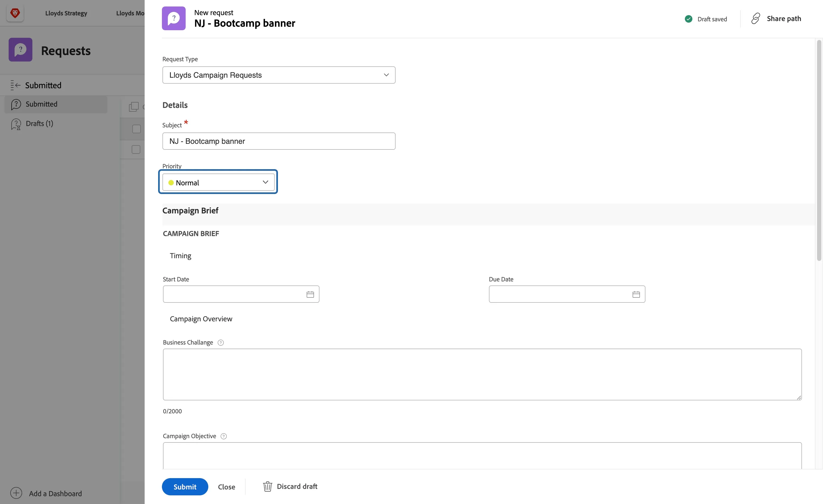The image size is (823, 504).
Task: Click the Due Date input field
Action: (567, 294)
